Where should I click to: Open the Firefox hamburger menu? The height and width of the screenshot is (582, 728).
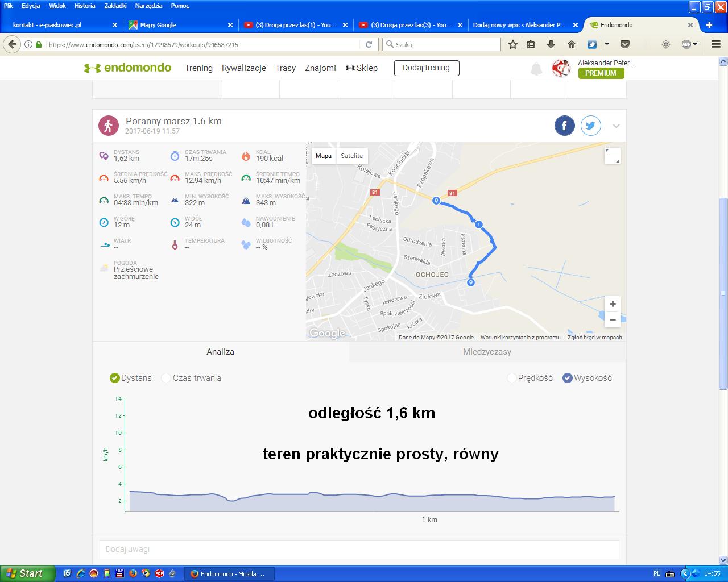[x=715, y=44]
